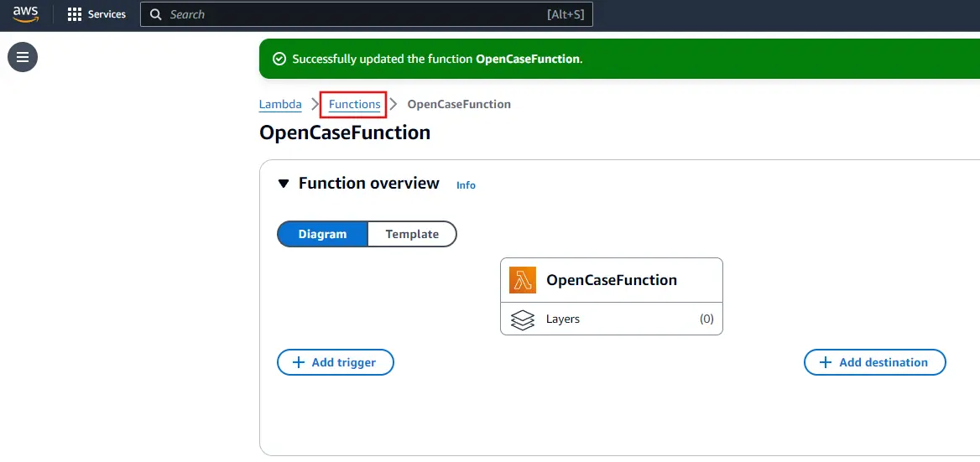Click the success message banner text

click(437, 60)
